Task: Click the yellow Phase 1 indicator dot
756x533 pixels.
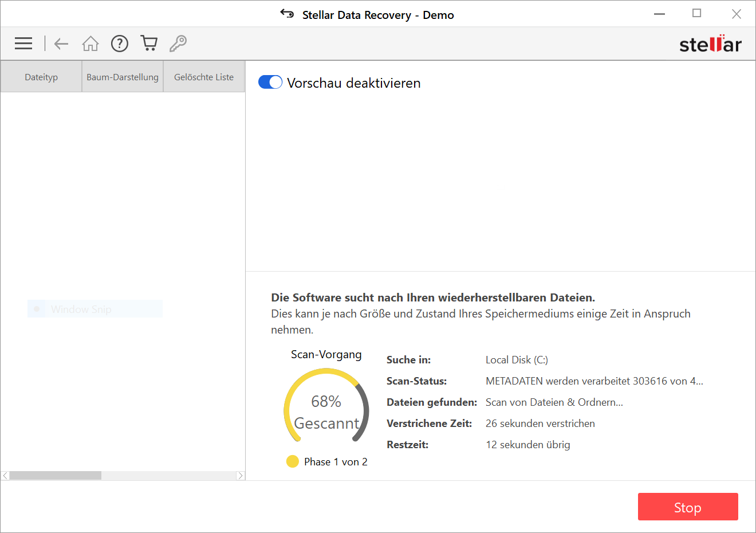Action: pyautogui.click(x=293, y=461)
